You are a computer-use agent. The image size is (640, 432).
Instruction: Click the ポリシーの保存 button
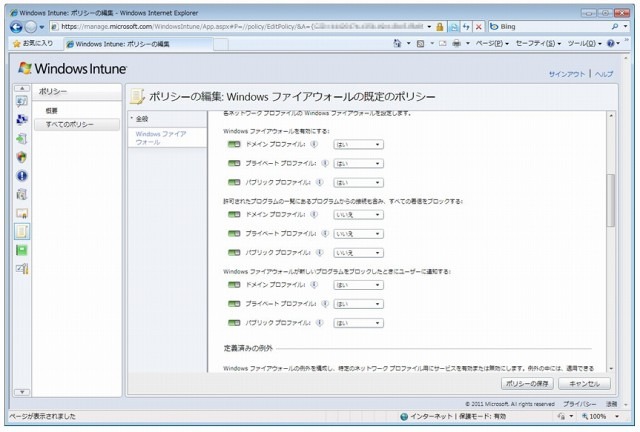click(527, 383)
